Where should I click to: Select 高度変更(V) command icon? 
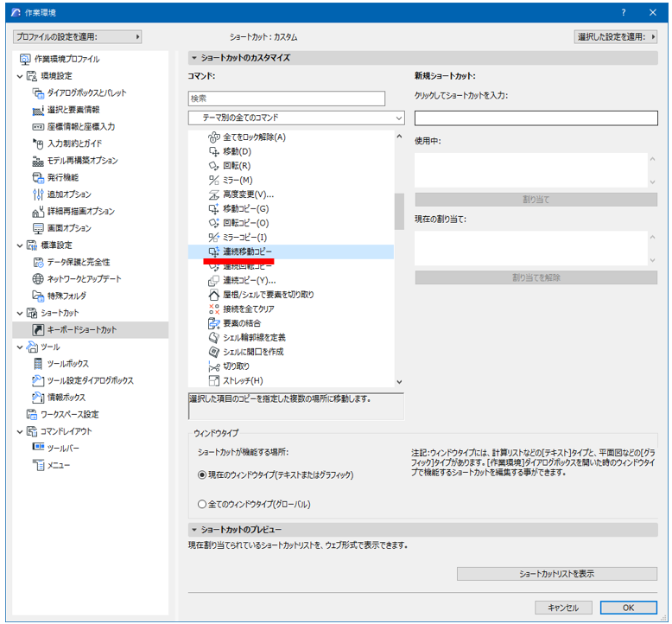(x=214, y=194)
